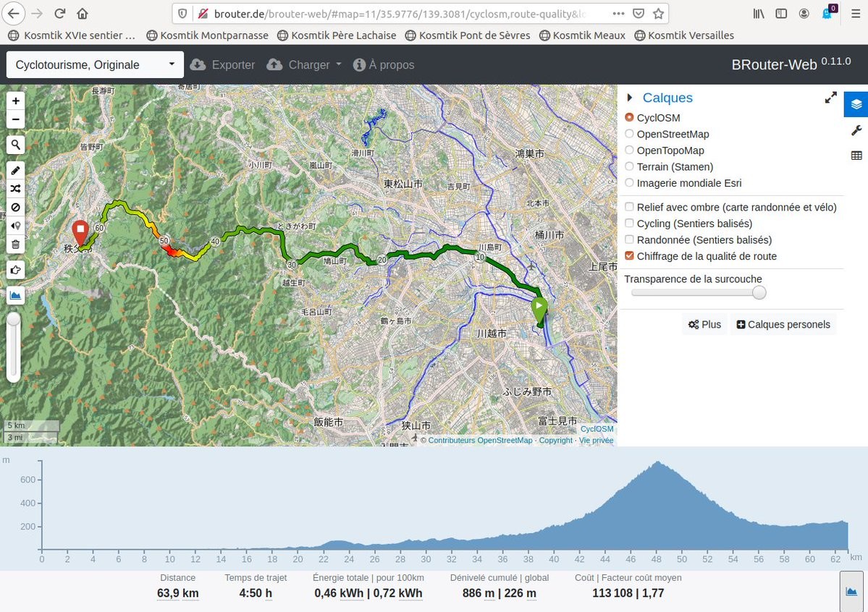The width and height of the screenshot is (868, 612).
Task: Click the Calques personels button
Action: tap(783, 325)
